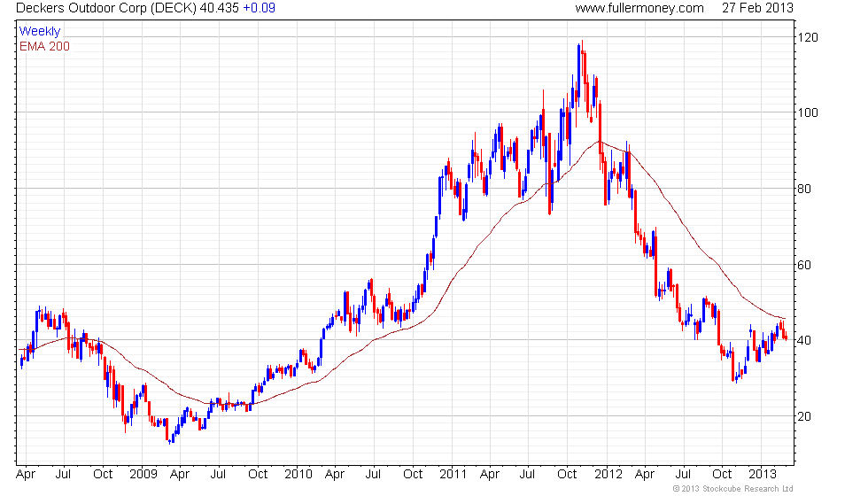The image size is (868, 496).
Task: Click the +0.09 change value
Action: pyautogui.click(x=259, y=8)
